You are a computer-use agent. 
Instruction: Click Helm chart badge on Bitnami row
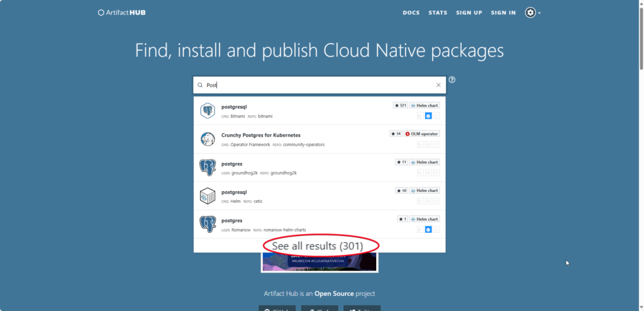click(425, 105)
